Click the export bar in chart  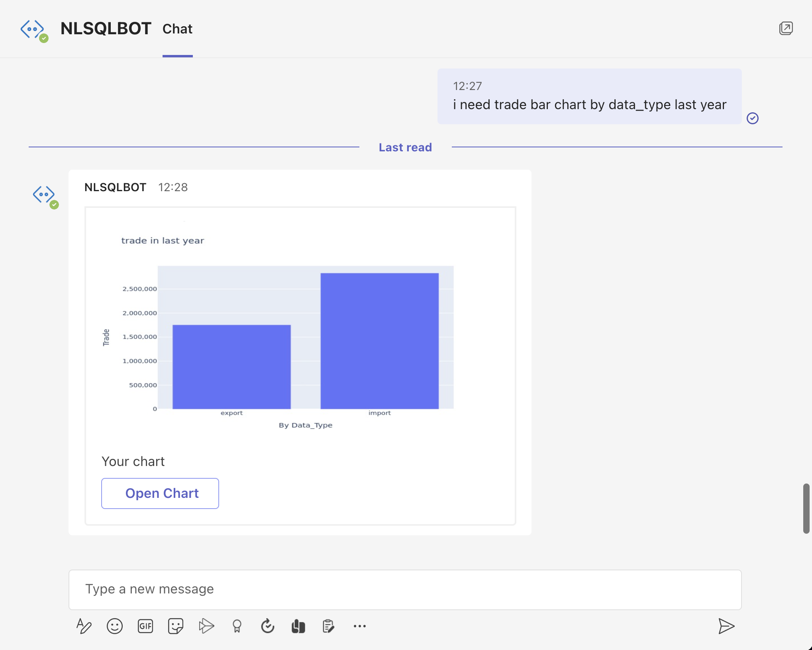click(x=231, y=367)
